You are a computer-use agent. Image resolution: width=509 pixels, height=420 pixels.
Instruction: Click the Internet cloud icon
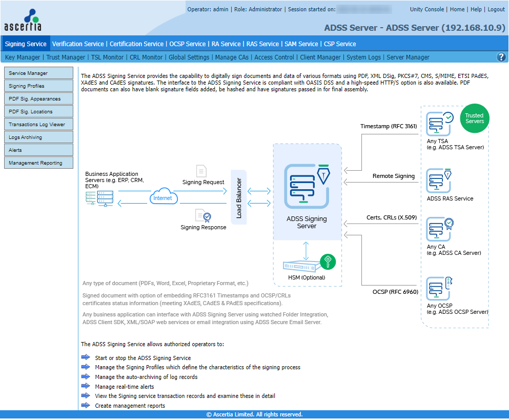click(x=164, y=197)
